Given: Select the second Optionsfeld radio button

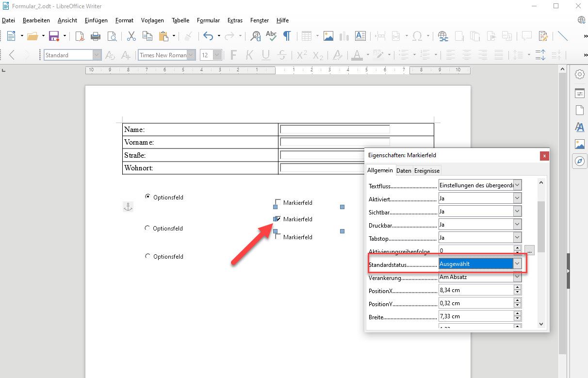Looking at the screenshot, I should click(147, 228).
